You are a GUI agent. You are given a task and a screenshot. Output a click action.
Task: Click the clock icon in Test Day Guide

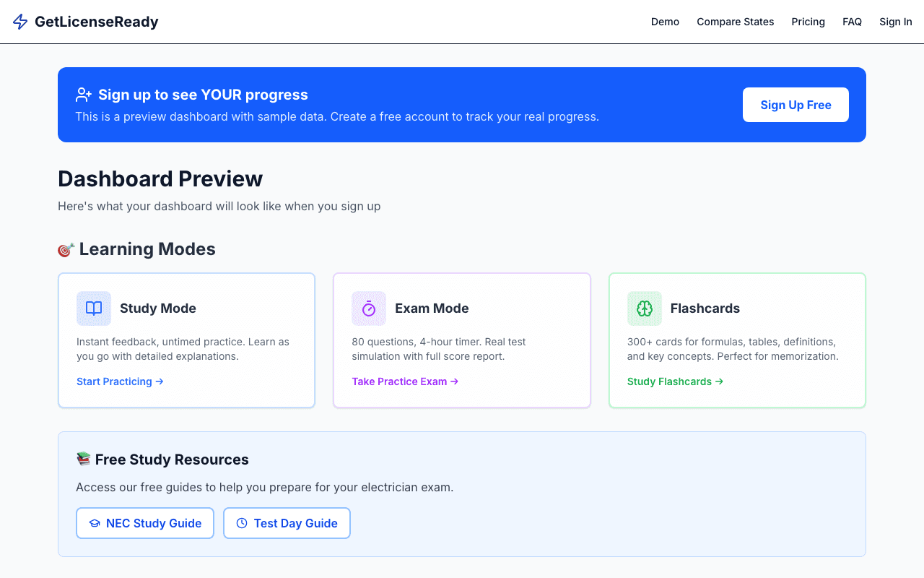coord(242,522)
